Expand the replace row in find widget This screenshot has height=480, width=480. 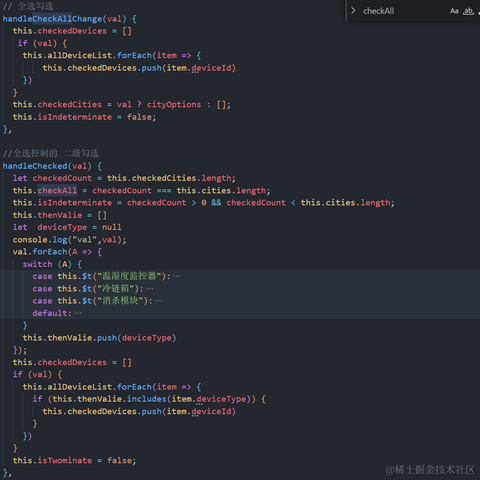tap(353, 11)
